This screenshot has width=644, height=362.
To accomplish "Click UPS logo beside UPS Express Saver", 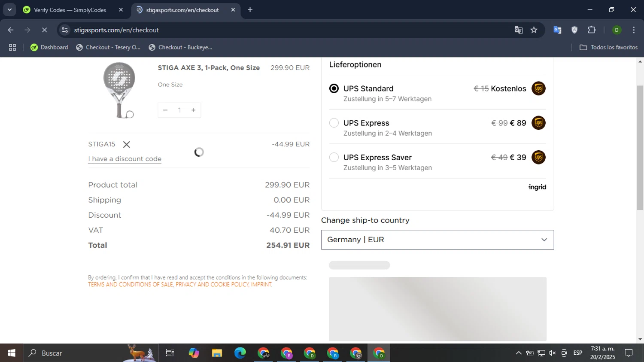I will click(x=538, y=157).
